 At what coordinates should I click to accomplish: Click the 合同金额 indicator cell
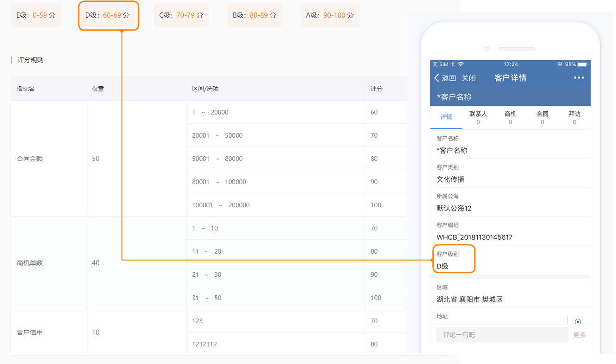click(x=48, y=159)
